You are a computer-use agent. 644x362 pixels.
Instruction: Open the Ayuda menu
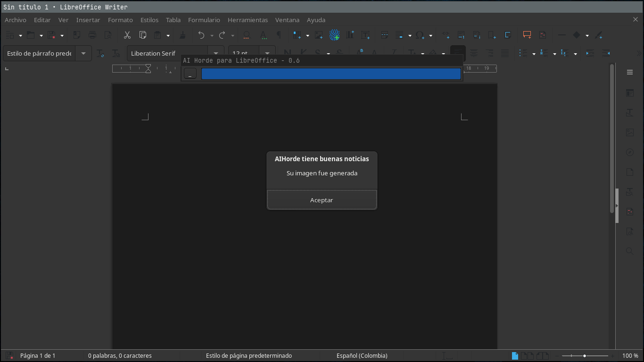coord(316,20)
